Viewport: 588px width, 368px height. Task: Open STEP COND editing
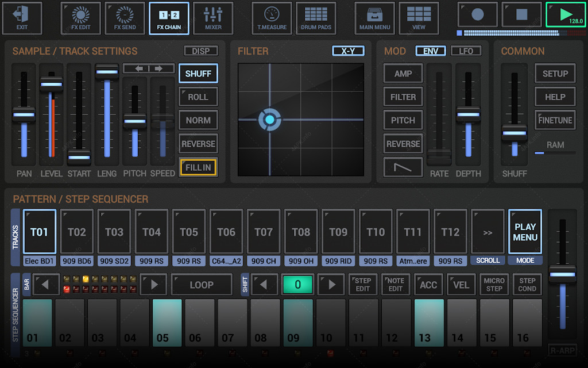527,285
